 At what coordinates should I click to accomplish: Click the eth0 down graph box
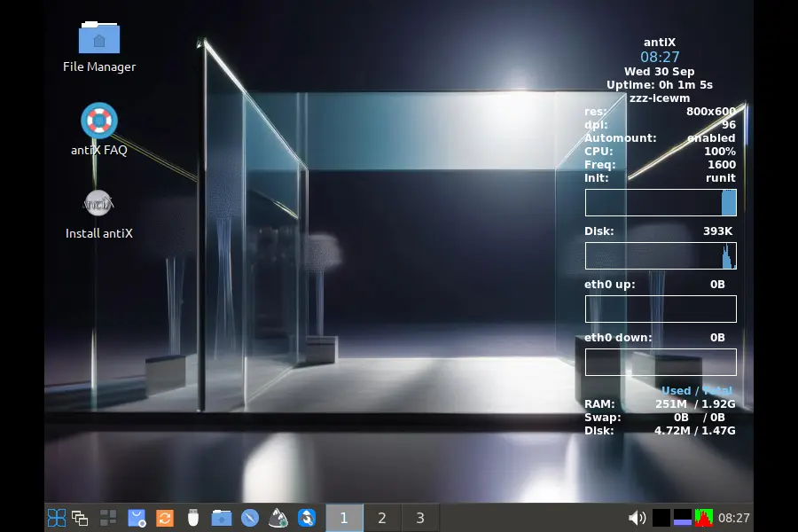pos(661,362)
